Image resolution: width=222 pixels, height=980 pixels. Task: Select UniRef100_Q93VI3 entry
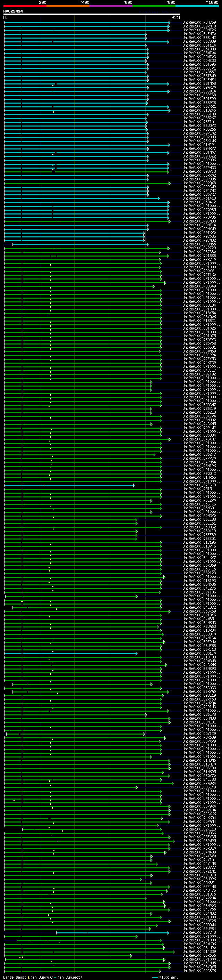(199, 171)
